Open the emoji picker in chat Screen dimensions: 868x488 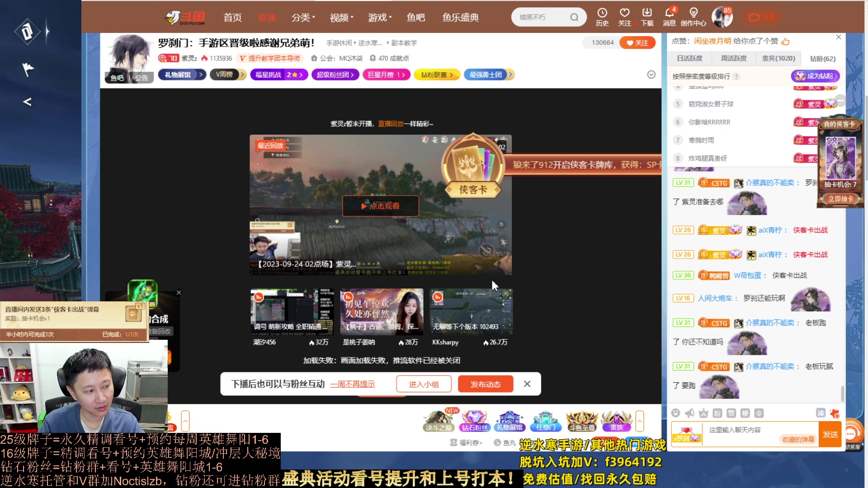coord(676,413)
